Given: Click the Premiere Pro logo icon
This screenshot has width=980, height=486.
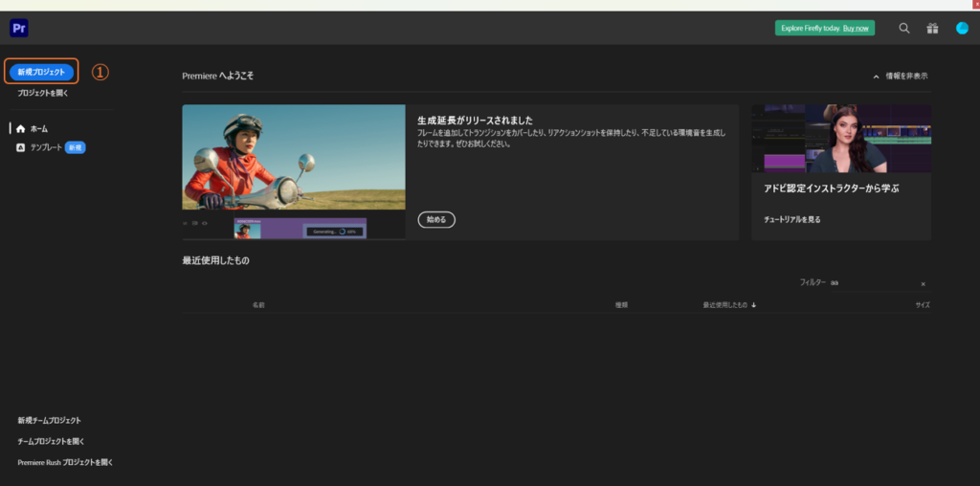Looking at the screenshot, I should pos(19,28).
